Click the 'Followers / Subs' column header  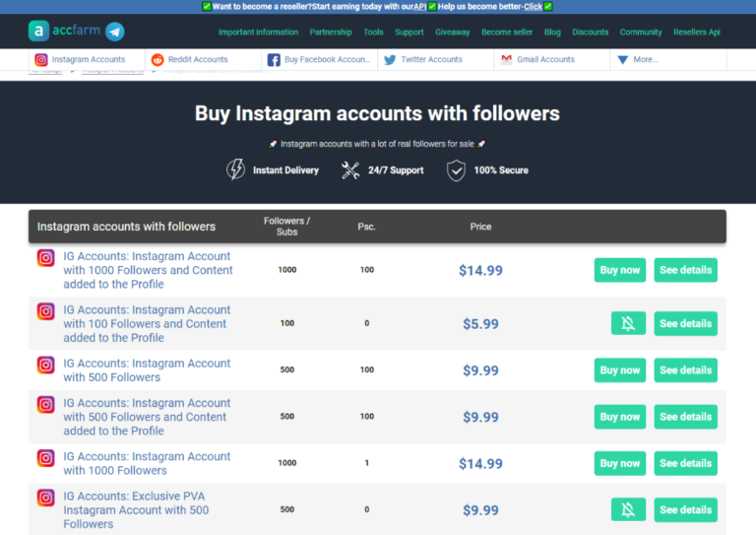point(286,227)
